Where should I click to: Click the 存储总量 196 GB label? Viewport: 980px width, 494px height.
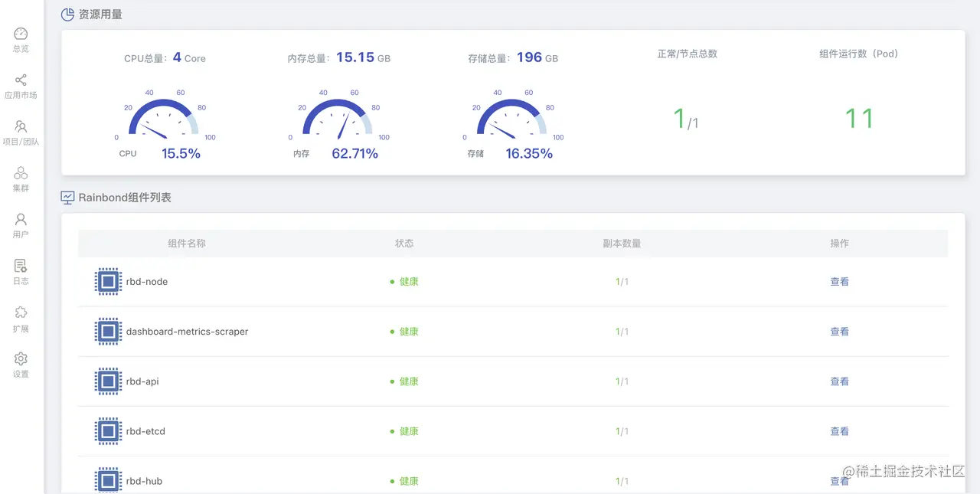[513, 57]
